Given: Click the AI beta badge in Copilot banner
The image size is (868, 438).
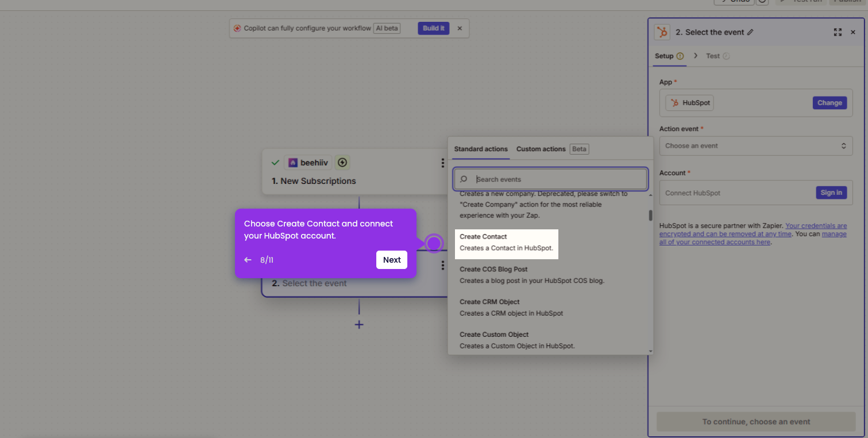Looking at the screenshot, I should [387, 28].
